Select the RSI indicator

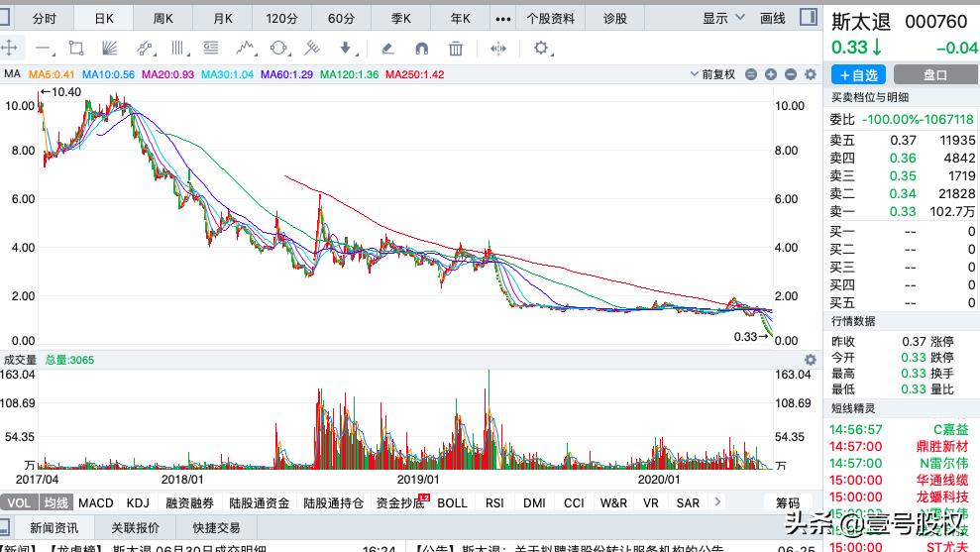coord(494,502)
